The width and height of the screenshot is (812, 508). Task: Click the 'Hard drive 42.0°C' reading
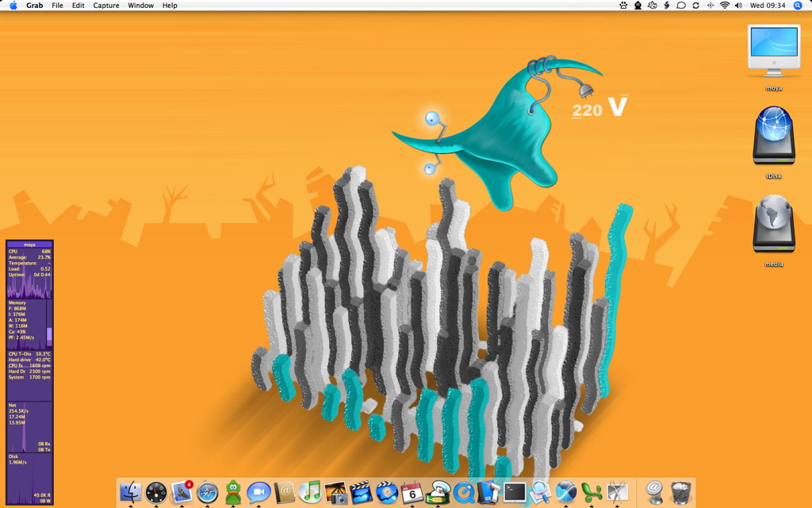point(29,360)
